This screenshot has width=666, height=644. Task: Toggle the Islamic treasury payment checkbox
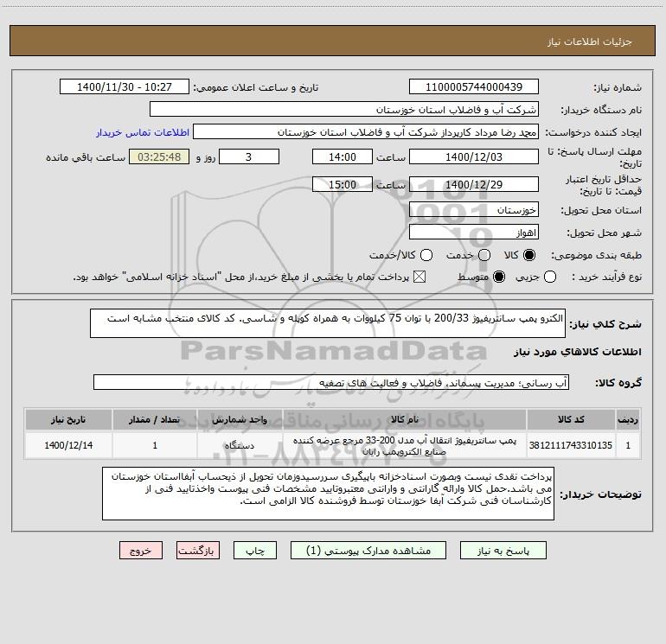(419, 277)
